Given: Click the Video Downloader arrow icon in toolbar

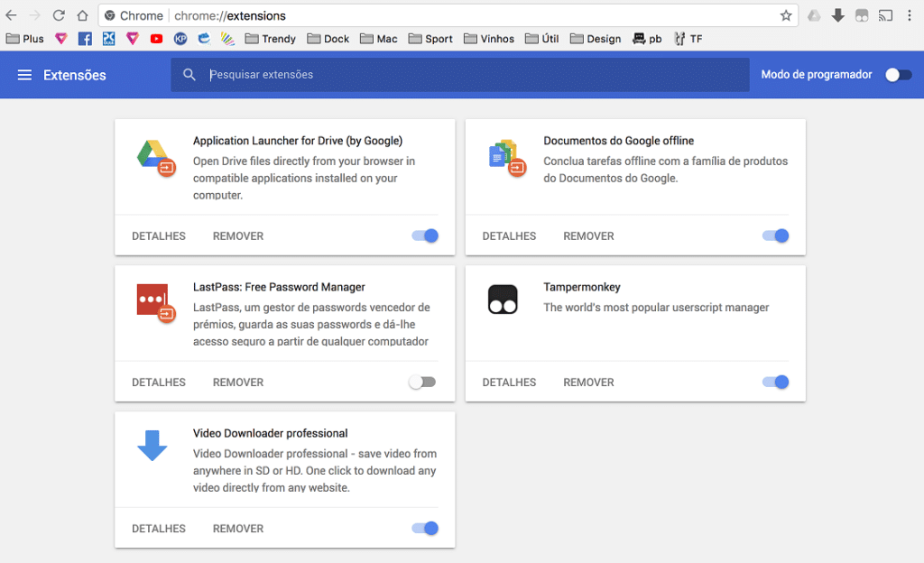Looking at the screenshot, I should (838, 16).
